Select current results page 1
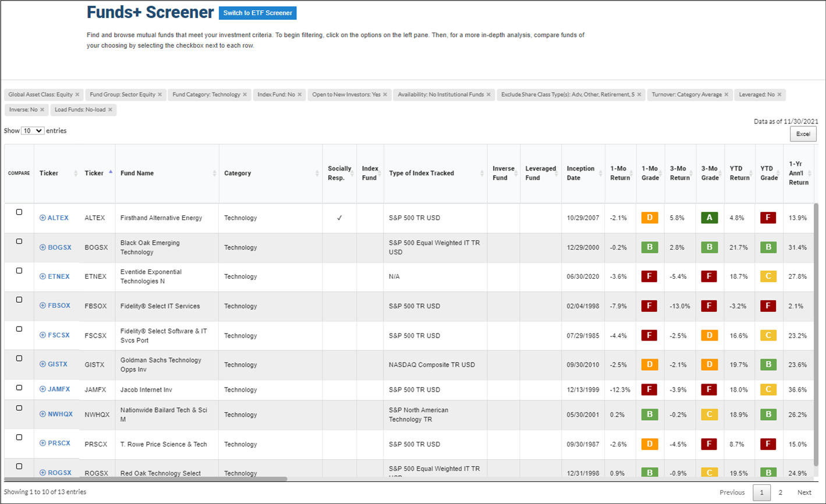Screen dimensions: 826x504 (761, 492)
